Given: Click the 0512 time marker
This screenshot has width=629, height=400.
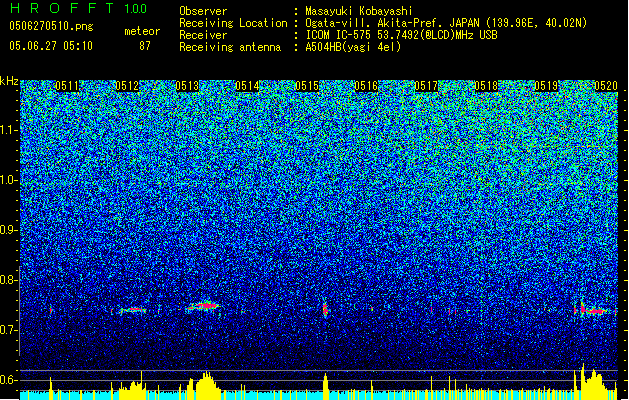Looking at the screenshot, I should tap(127, 86).
